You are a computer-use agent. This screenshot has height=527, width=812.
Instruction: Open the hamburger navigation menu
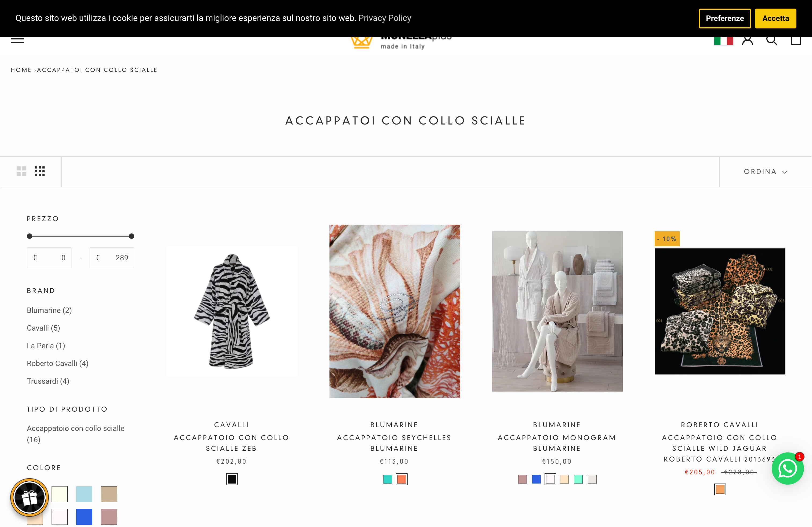[17, 40]
